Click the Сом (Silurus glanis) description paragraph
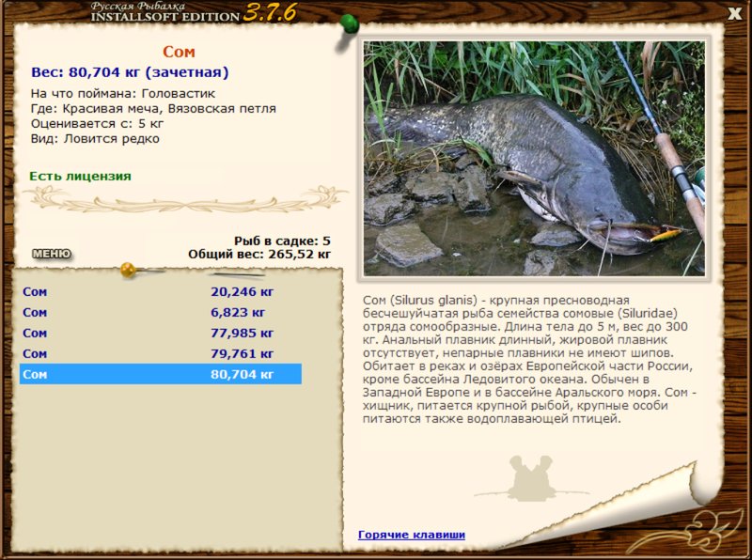The width and height of the screenshot is (752, 560). [x=529, y=359]
